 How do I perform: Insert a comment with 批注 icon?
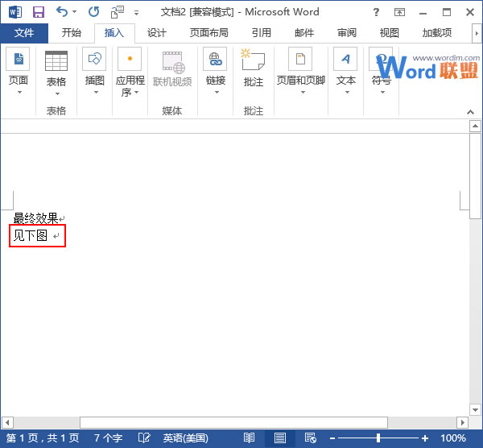(253, 60)
